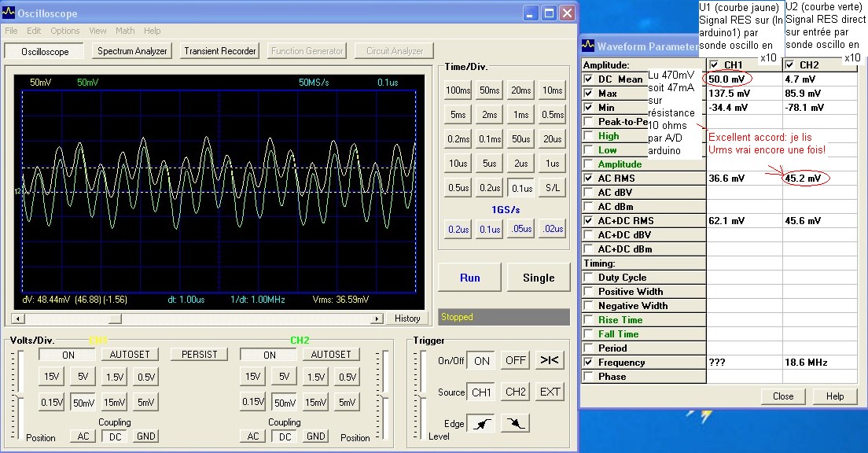Viewport: 868px width, 453px height.
Task: Toggle CH1 ON button
Action: [68, 355]
